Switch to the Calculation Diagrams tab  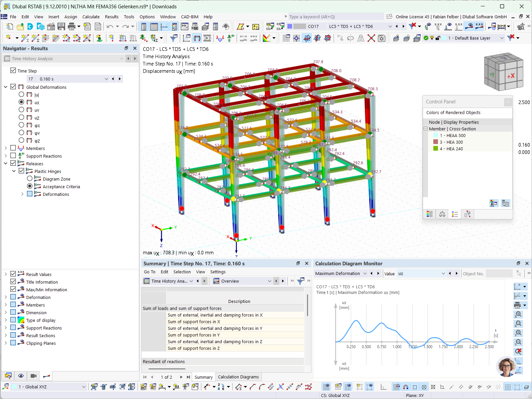[238, 377]
